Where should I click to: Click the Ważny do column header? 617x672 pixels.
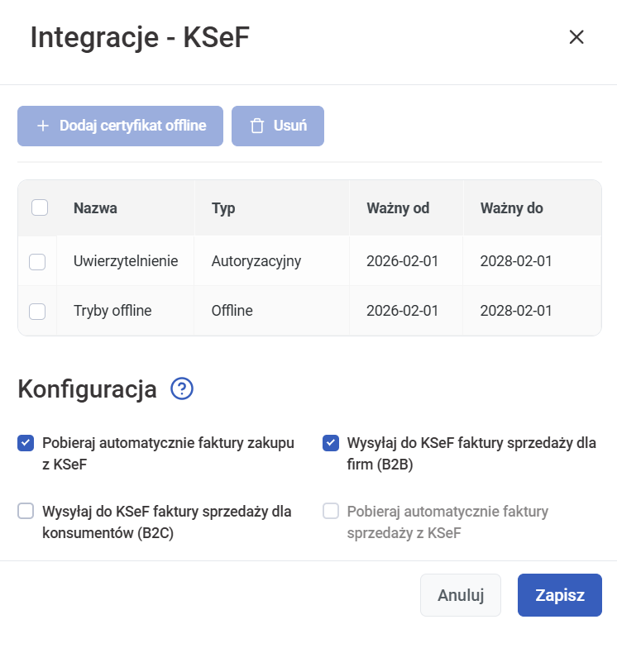tap(511, 208)
